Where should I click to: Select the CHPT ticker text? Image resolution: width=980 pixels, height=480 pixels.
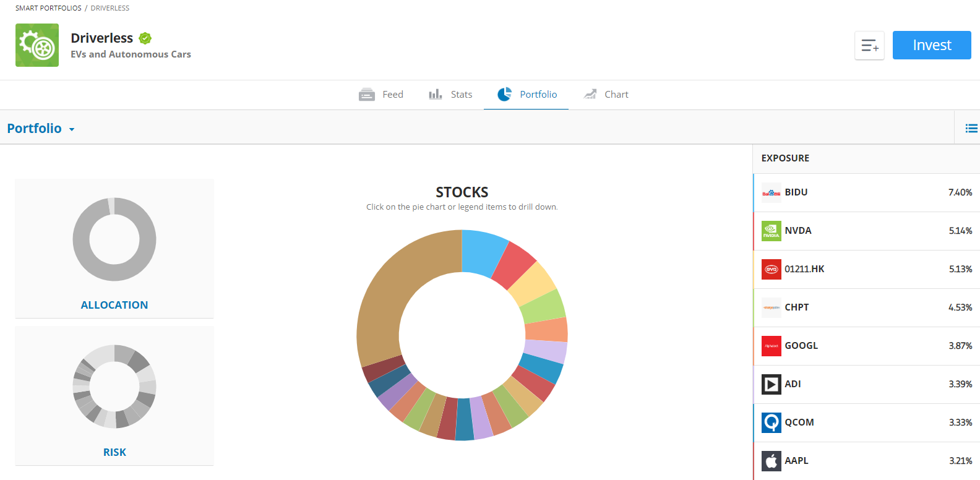coord(797,307)
